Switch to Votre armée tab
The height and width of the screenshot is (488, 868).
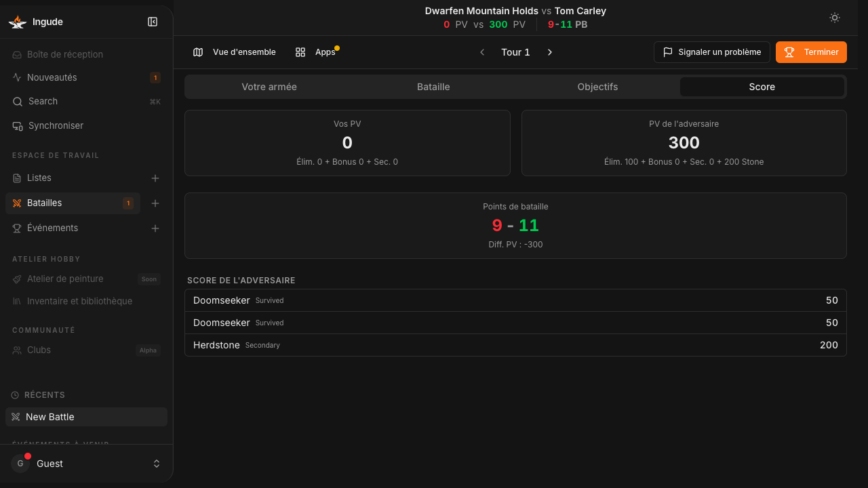269,87
